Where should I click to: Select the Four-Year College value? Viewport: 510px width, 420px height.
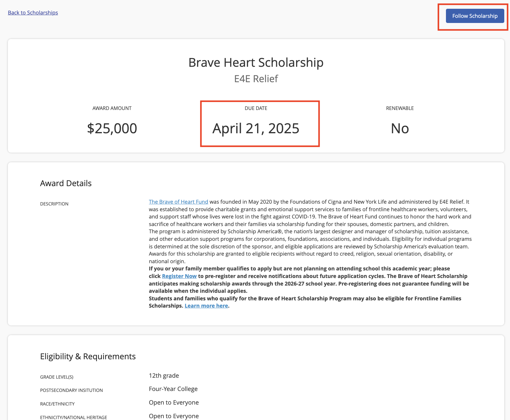[173, 389]
